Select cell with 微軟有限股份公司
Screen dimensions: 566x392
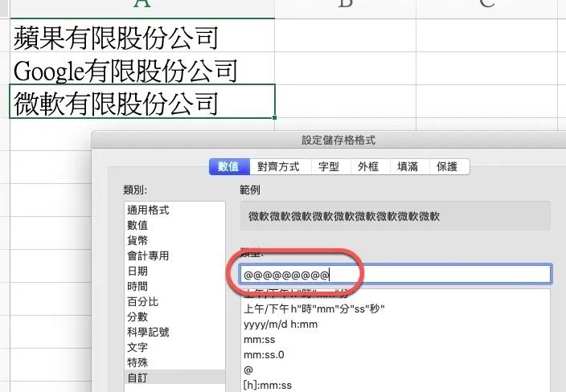(142, 101)
